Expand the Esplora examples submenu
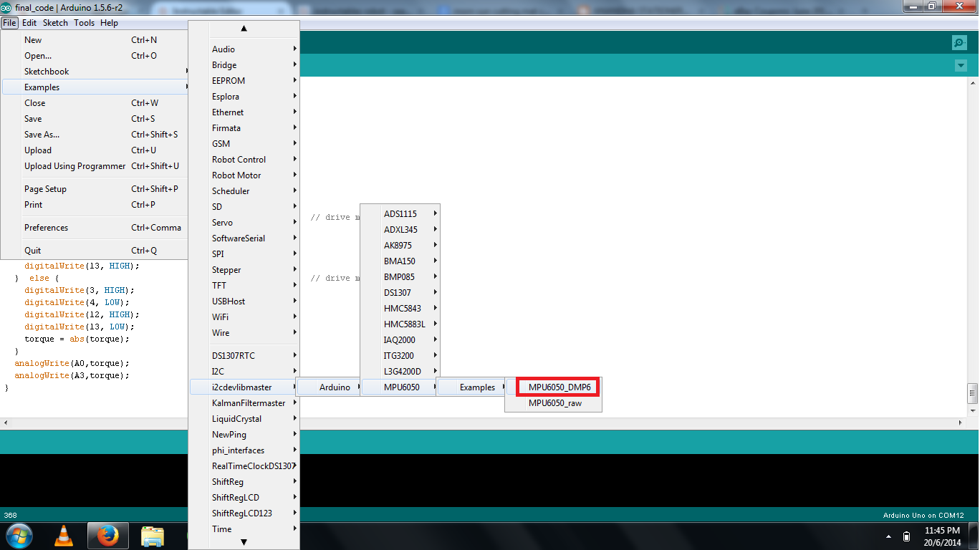Image resolution: width=980 pixels, height=550 pixels. coord(244,97)
